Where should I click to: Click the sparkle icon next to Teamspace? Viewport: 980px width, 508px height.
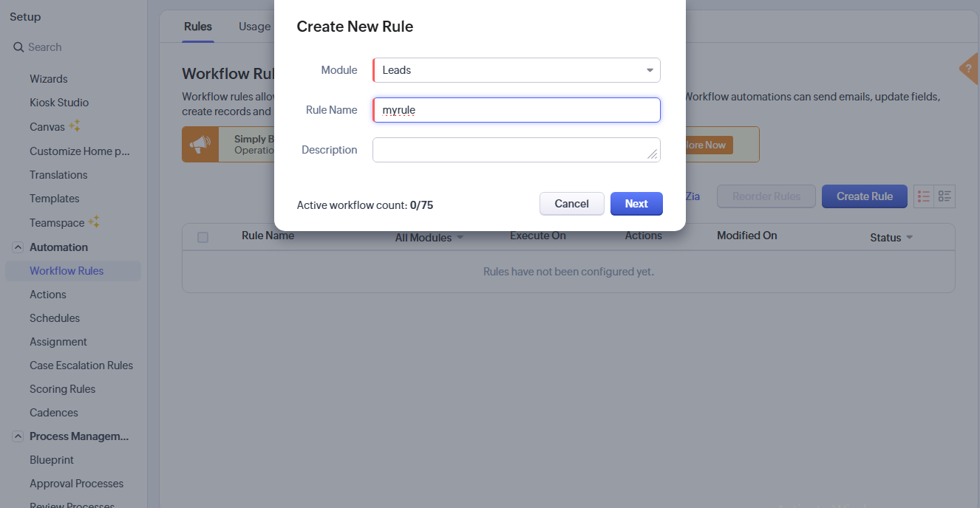(94, 222)
